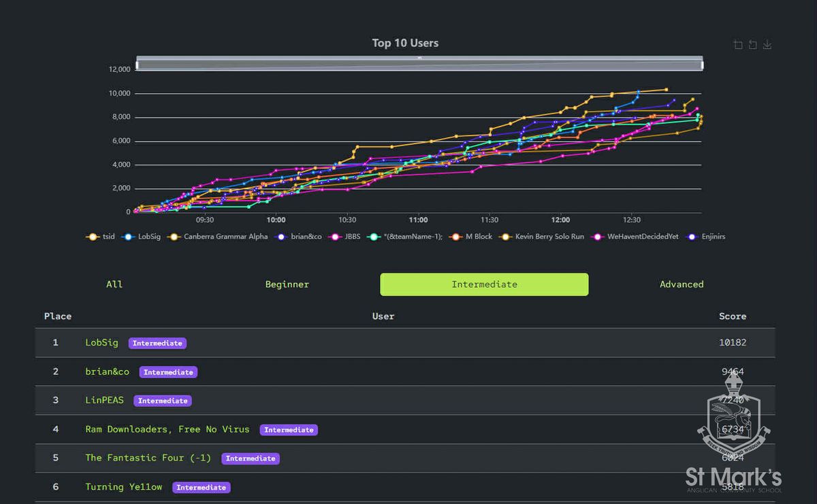This screenshot has width=817, height=504.
Task: Click the data zoom slider bar
Action: 419,65
